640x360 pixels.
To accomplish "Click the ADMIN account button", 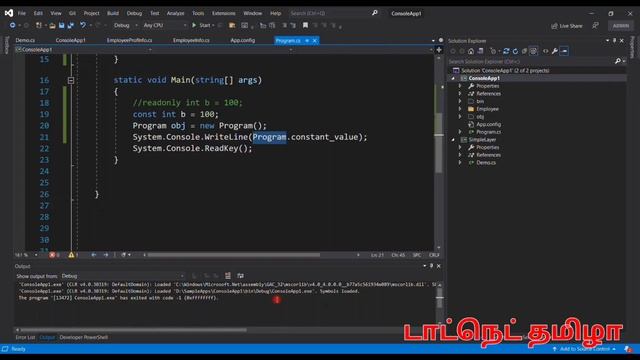I will (x=621, y=26).
